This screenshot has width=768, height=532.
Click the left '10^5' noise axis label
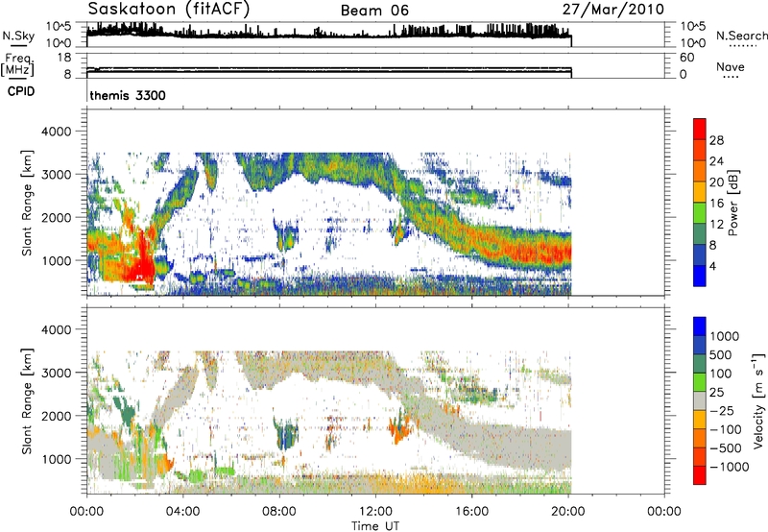(59, 26)
